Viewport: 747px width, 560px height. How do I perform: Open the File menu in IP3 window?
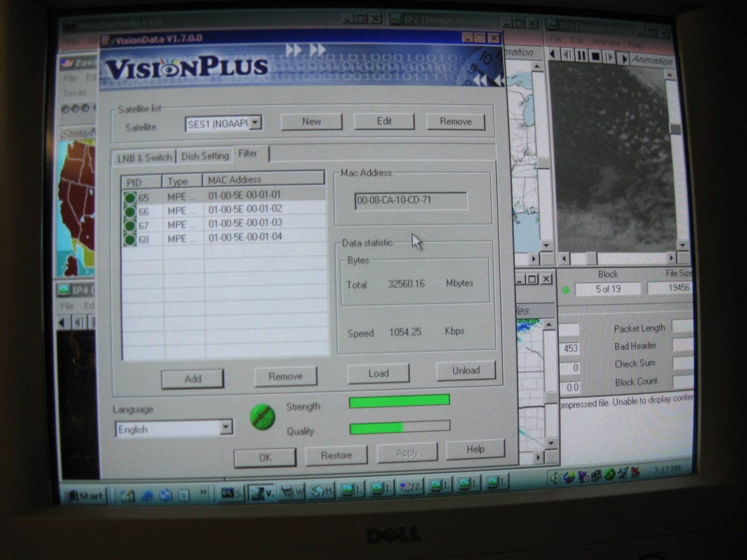556,40
